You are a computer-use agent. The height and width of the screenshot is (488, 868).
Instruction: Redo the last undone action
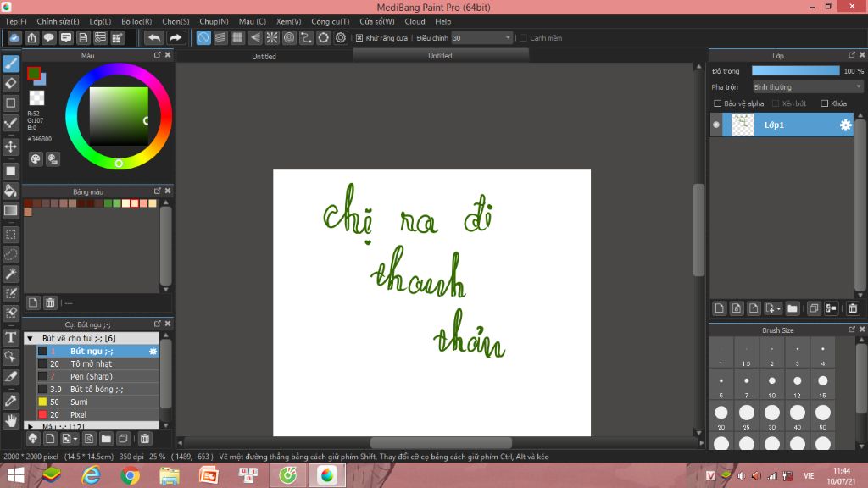pyautogui.click(x=175, y=37)
